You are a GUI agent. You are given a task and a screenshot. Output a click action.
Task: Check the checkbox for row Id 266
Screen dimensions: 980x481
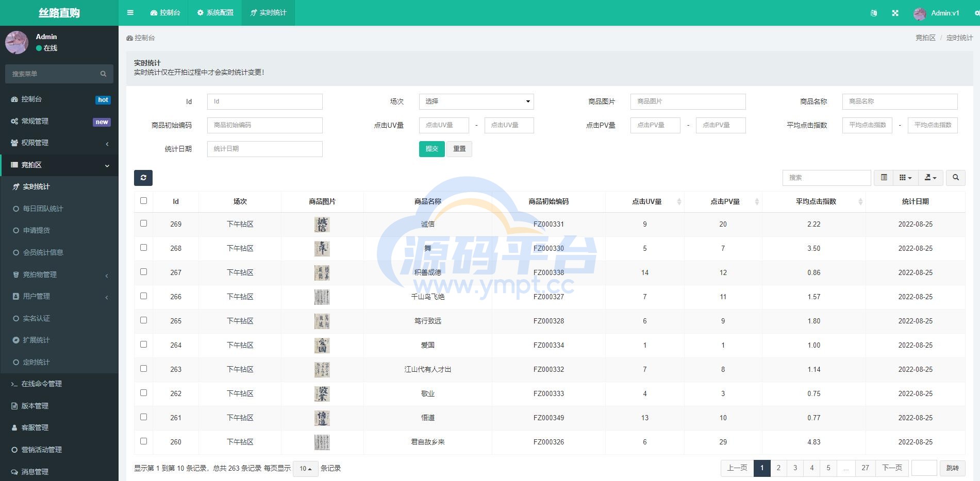(x=143, y=296)
